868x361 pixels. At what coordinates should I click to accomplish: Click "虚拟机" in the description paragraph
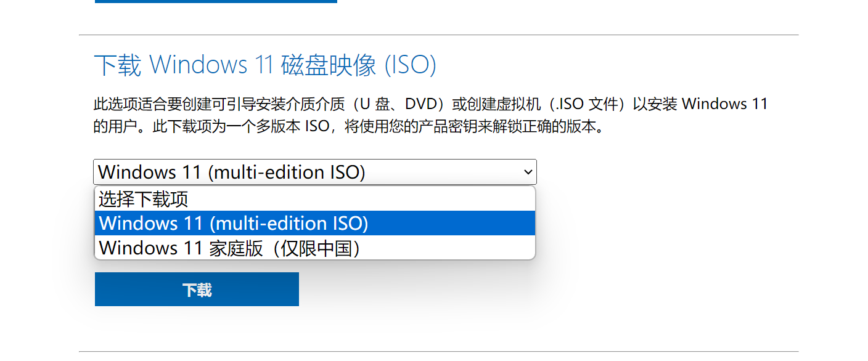tap(535, 104)
